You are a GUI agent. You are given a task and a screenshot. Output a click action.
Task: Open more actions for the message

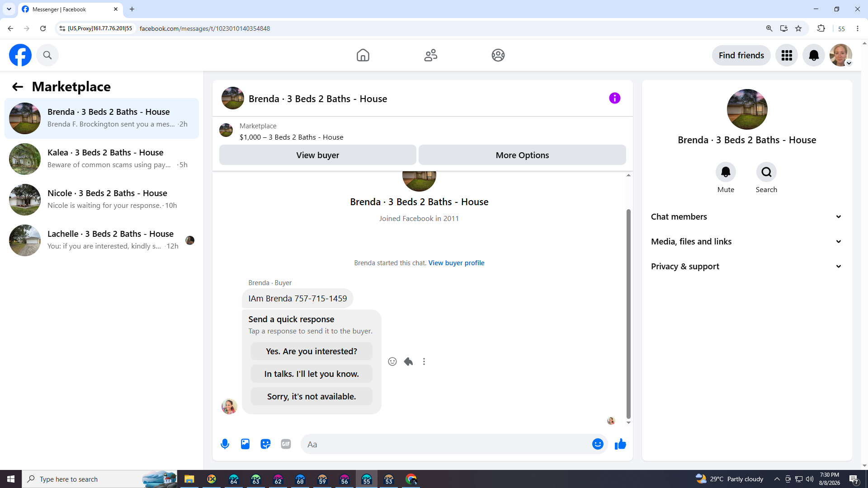[x=424, y=361]
